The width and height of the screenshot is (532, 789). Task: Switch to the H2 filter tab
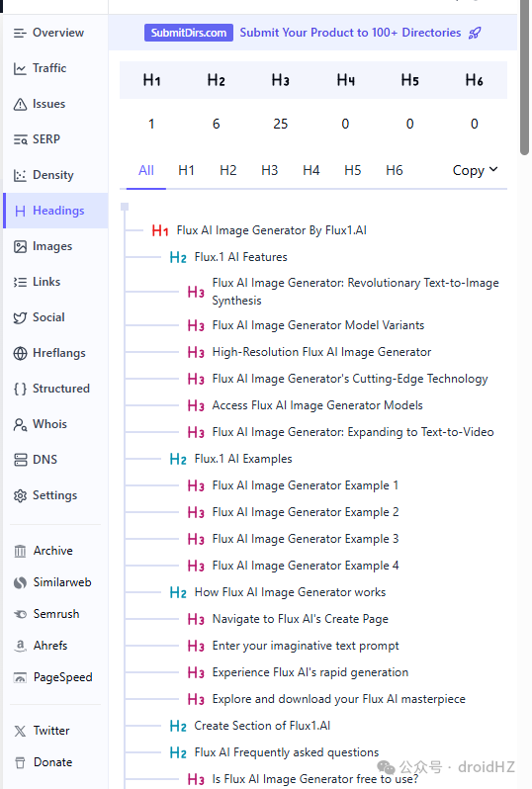click(x=228, y=171)
